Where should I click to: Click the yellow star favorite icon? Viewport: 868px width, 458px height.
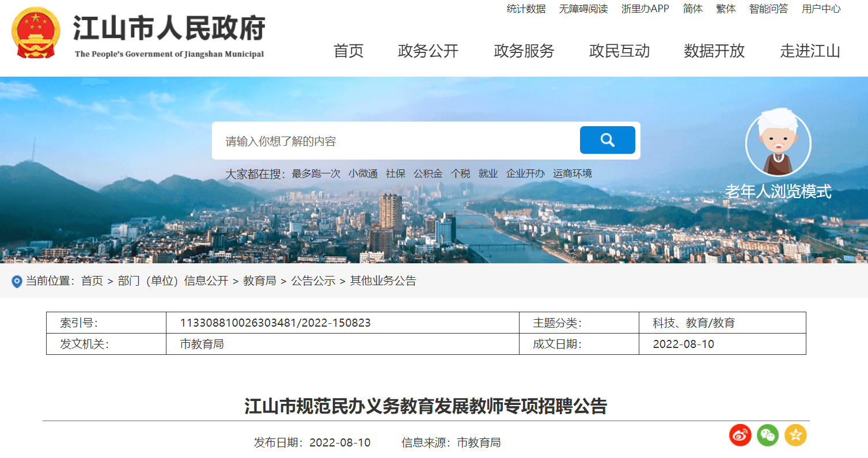pos(795,435)
